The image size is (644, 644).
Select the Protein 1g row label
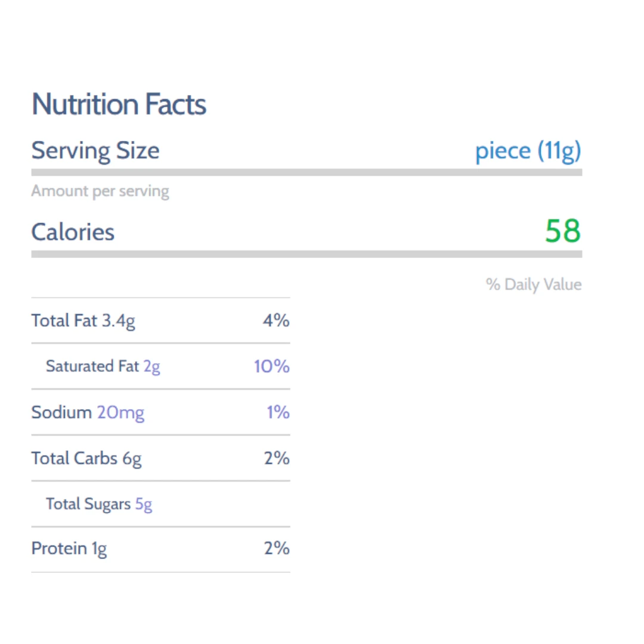pyautogui.click(x=69, y=549)
